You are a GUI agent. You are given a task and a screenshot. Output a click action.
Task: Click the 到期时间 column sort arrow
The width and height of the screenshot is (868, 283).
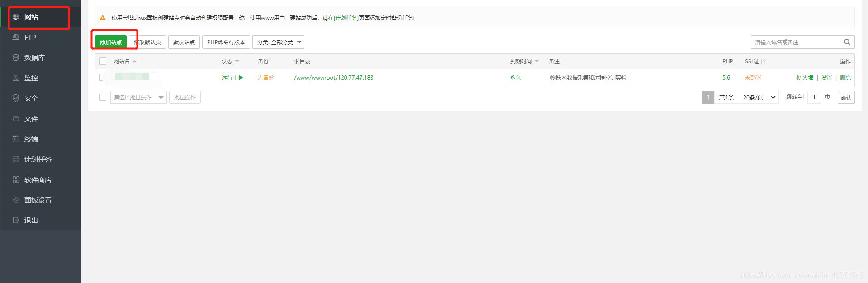pos(536,61)
